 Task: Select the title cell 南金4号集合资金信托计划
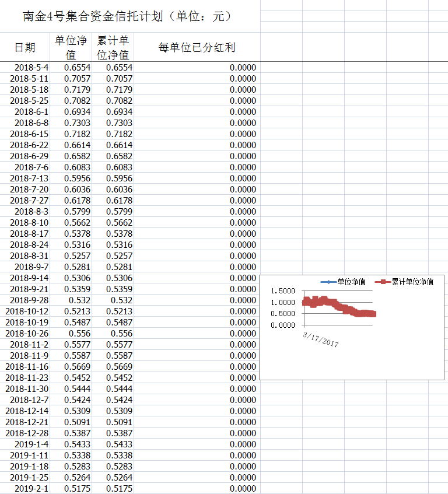point(130,16)
